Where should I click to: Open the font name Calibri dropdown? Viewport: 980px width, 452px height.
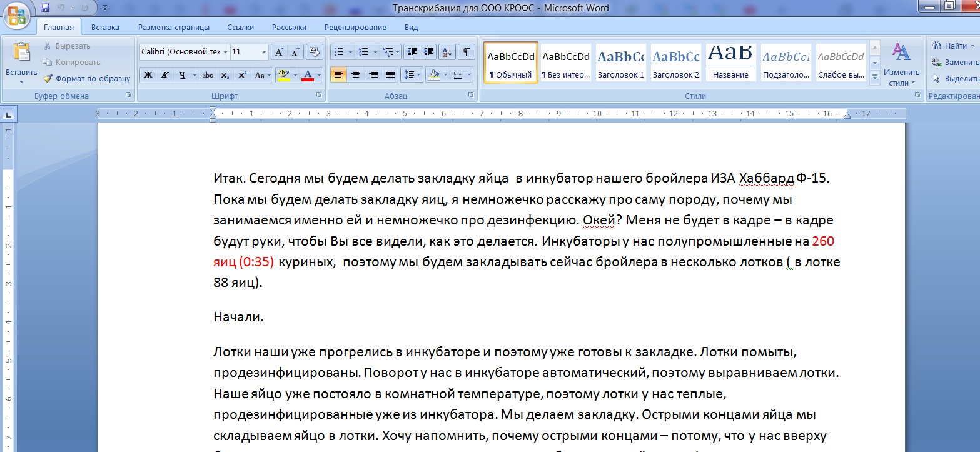tap(225, 52)
